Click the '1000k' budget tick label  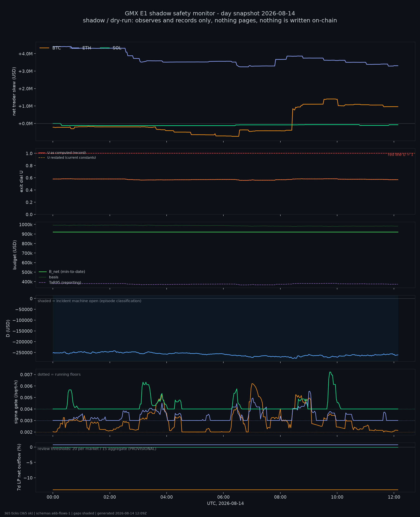tap(26, 225)
